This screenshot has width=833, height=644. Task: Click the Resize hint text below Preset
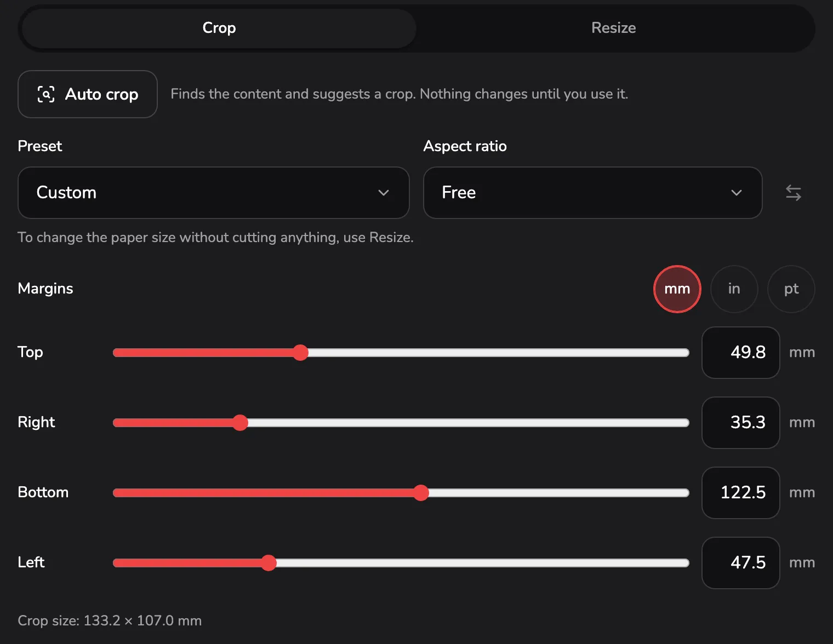[x=215, y=238]
